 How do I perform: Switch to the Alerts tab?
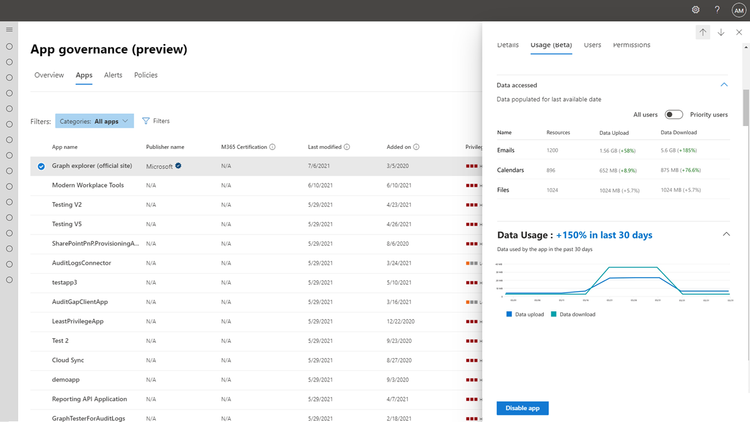coord(113,75)
